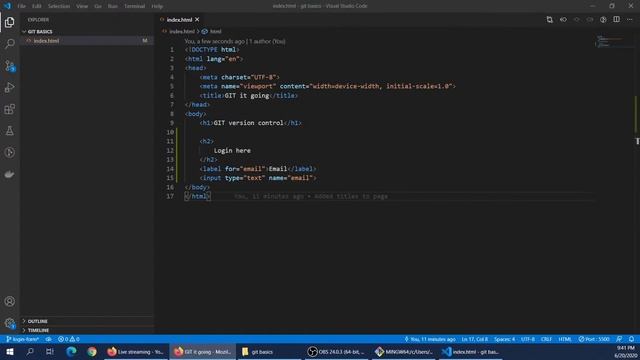Open Windows taskbar search
The width and height of the screenshot is (640, 360).
point(30,351)
